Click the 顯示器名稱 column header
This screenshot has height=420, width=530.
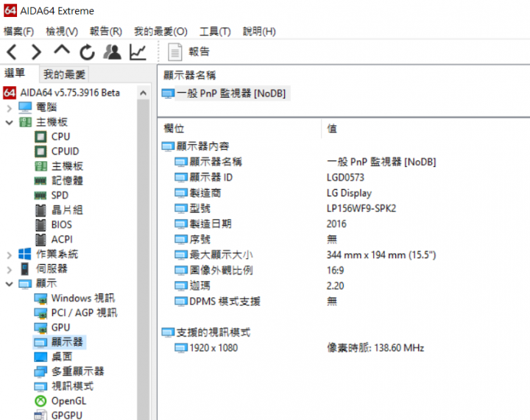coord(190,75)
